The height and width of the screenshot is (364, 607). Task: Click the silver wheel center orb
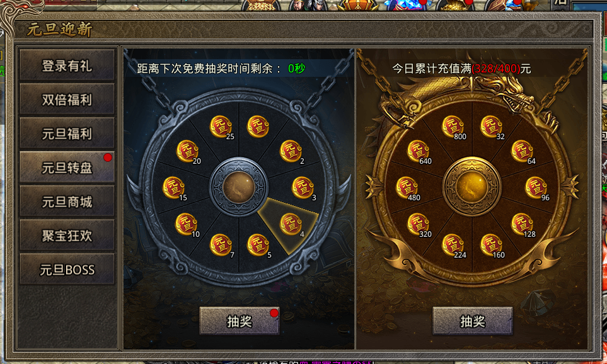[239, 187]
